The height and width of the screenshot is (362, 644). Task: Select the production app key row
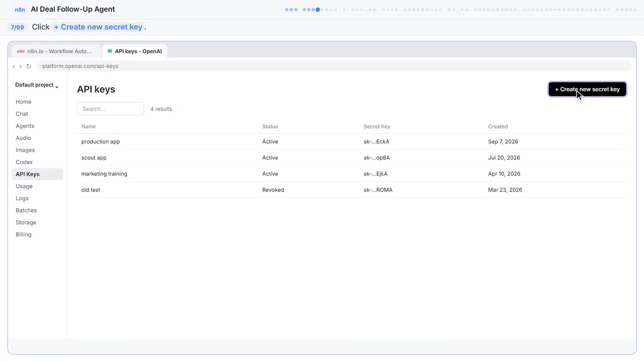351,142
